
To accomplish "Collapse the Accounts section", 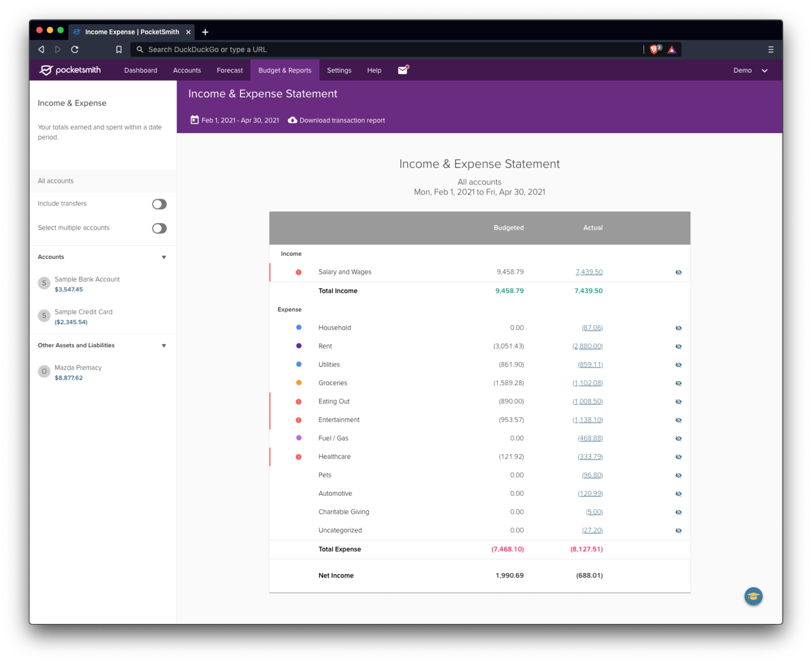I will (164, 257).
